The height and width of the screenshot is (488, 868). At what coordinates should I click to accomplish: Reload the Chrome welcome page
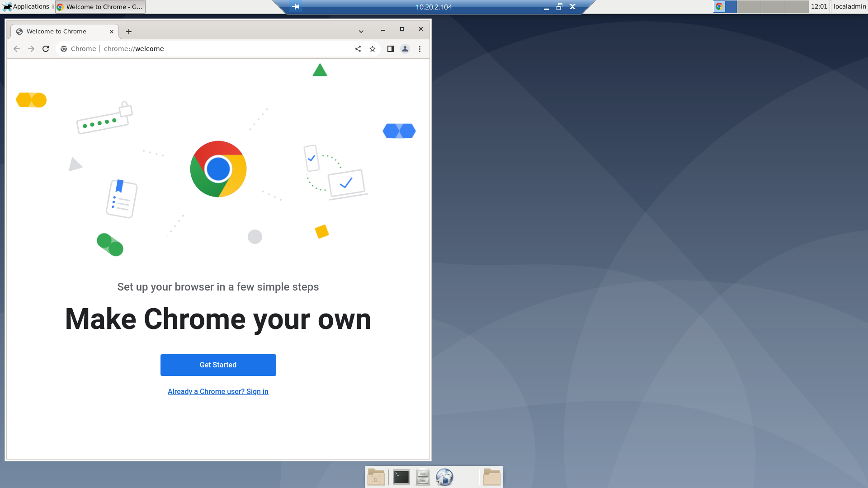tap(46, 49)
